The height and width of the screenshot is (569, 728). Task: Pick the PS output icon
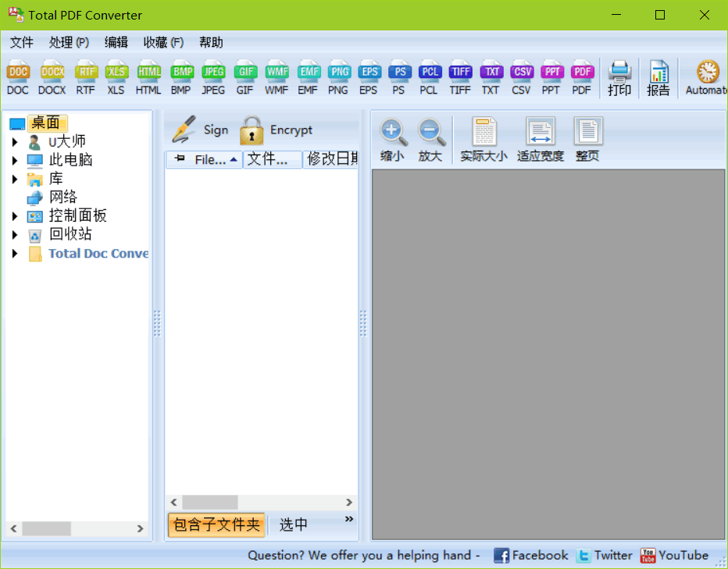(399, 77)
